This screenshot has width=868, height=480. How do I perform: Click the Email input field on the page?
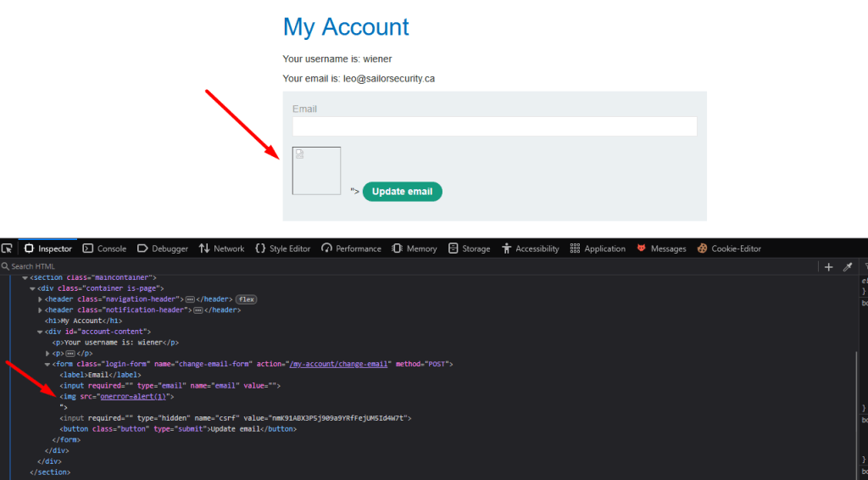(494, 126)
